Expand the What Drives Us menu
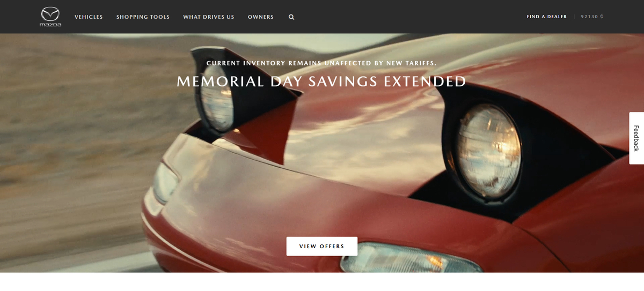The height and width of the screenshot is (291, 644). [x=209, y=17]
